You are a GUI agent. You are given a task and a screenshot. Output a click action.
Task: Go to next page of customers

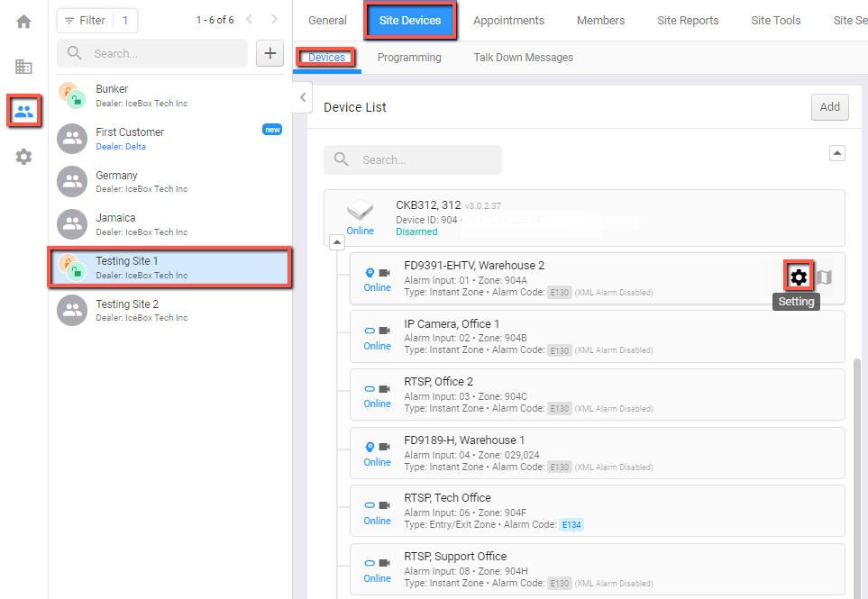[275, 19]
